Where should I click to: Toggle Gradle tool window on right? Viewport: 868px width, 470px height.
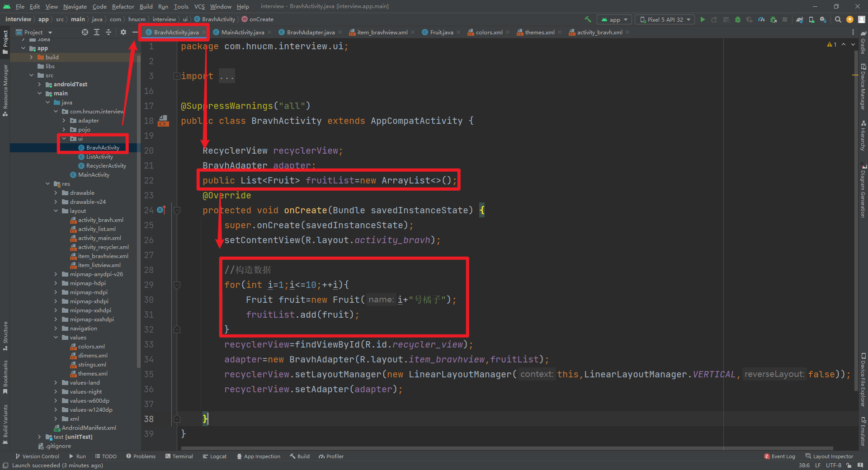click(x=863, y=42)
